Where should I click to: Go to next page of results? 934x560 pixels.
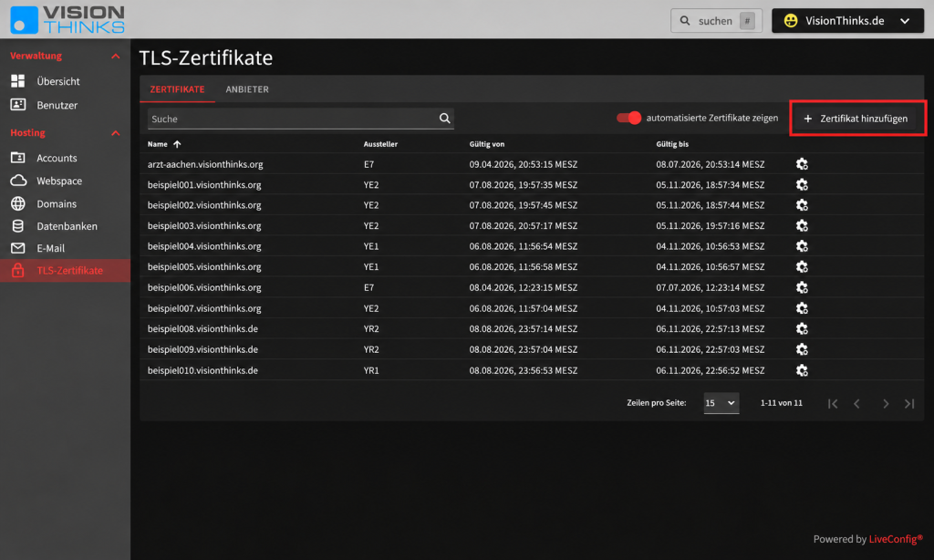(886, 404)
